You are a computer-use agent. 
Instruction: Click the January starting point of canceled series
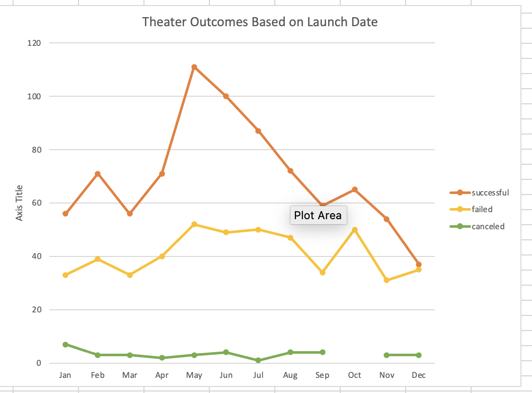coord(65,345)
